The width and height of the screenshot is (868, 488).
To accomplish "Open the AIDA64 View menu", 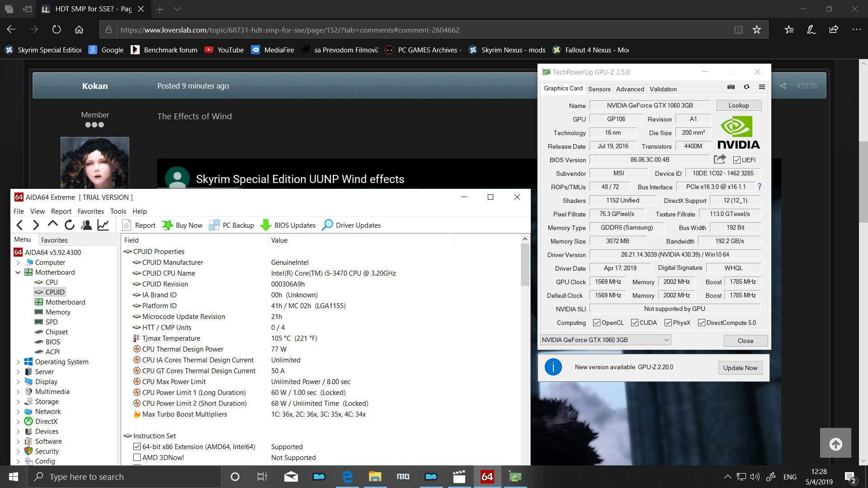I will (37, 211).
